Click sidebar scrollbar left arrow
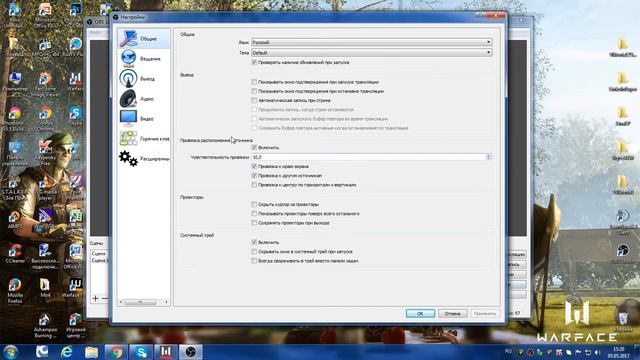Screen dimensions: 640x360 [x=121, y=302]
